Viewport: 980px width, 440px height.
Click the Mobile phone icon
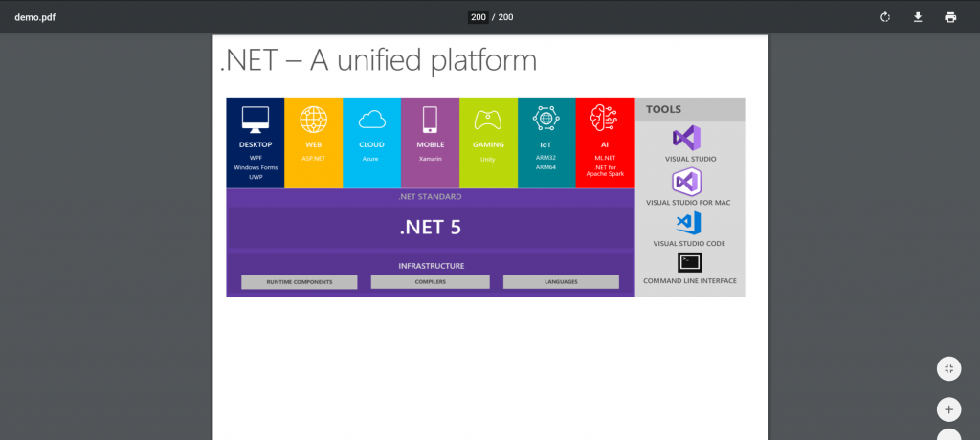point(430,120)
